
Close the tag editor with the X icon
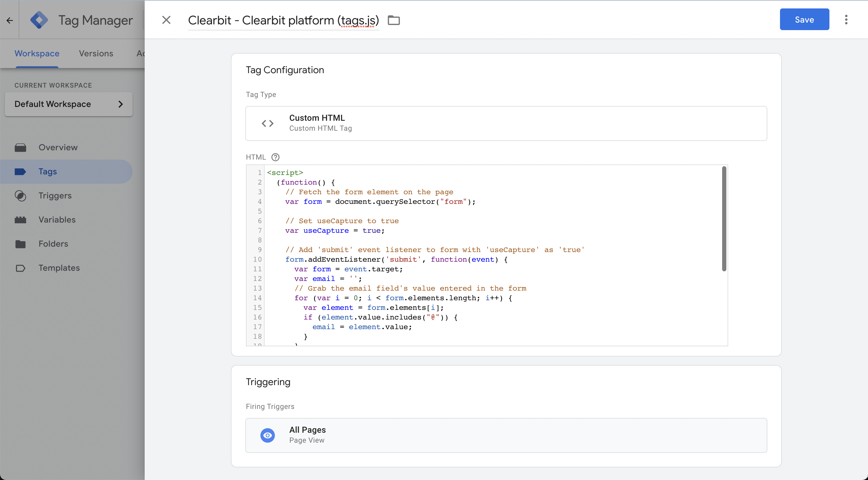166,20
